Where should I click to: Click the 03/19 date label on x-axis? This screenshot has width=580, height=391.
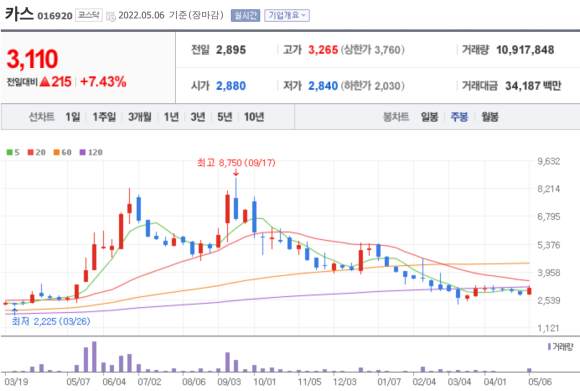(16, 382)
